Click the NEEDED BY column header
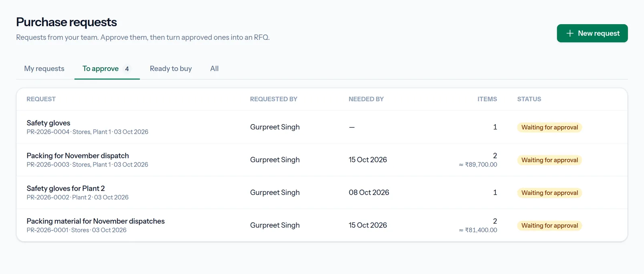Viewport: 644px width, 274px height. coord(366,99)
